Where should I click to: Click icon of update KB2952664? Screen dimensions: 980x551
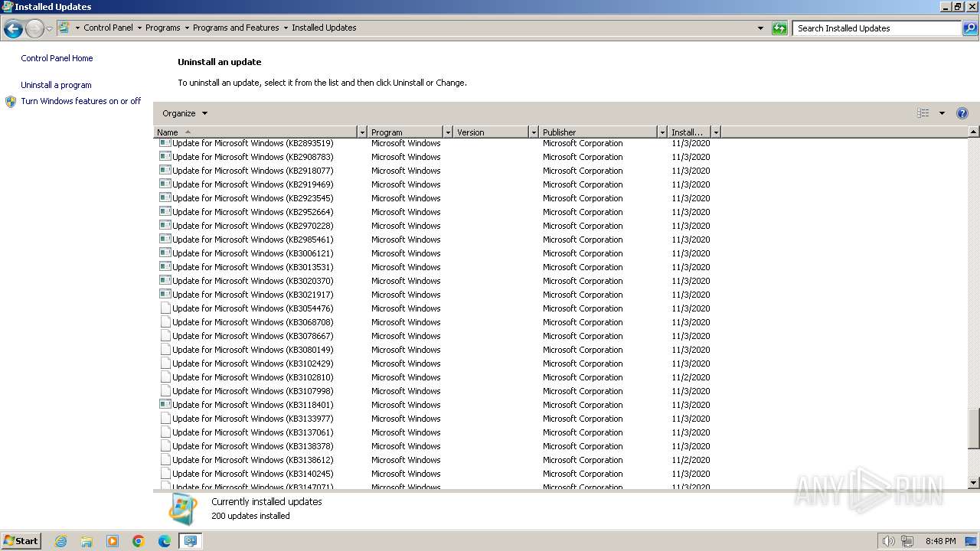click(165, 212)
